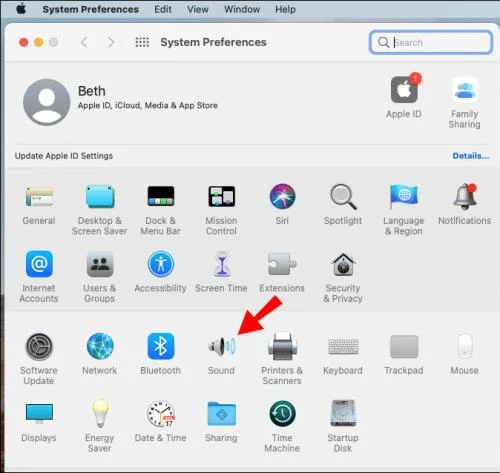Click the name 'Beth'
Screen dimensions: 500x473
(x=92, y=91)
